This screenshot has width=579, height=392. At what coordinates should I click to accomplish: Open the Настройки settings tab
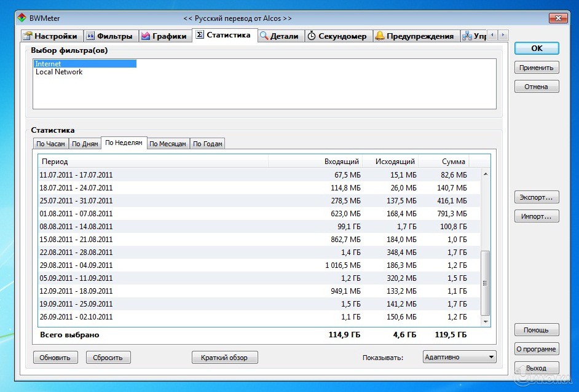50,36
